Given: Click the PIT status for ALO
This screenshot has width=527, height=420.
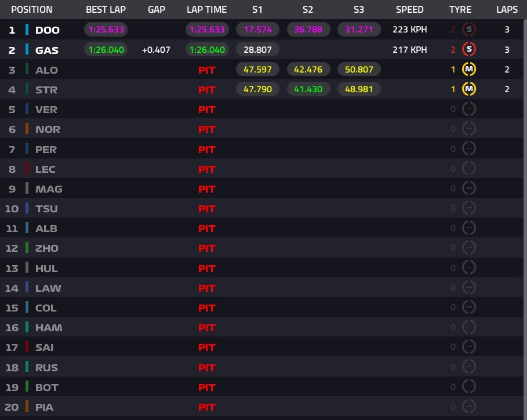Looking at the screenshot, I should pyautogui.click(x=207, y=70).
